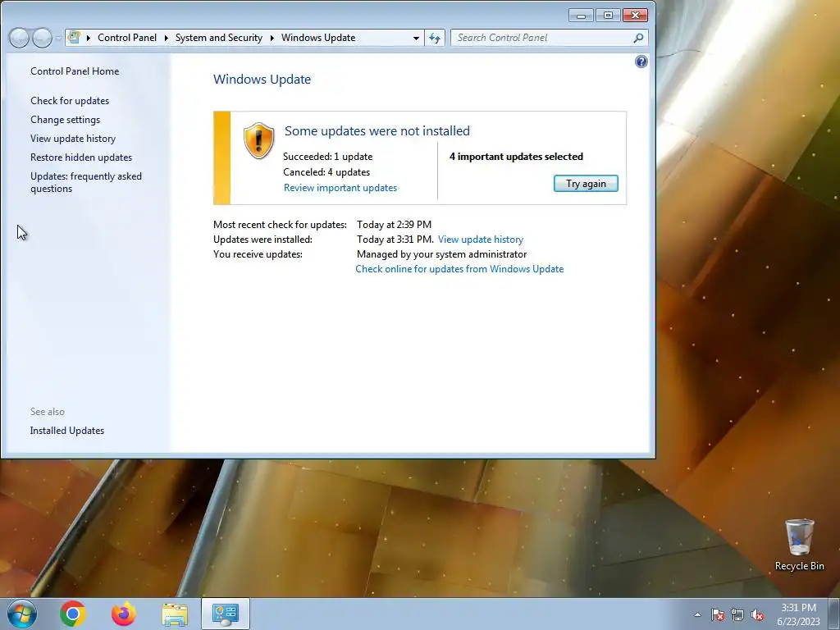Click the Back navigation arrow
This screenshot has width=840, height=630.
pos(20,38)
